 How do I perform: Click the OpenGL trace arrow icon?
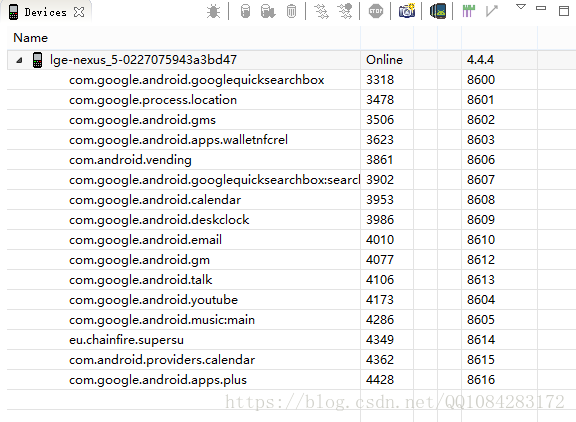[x=492, y=11]
